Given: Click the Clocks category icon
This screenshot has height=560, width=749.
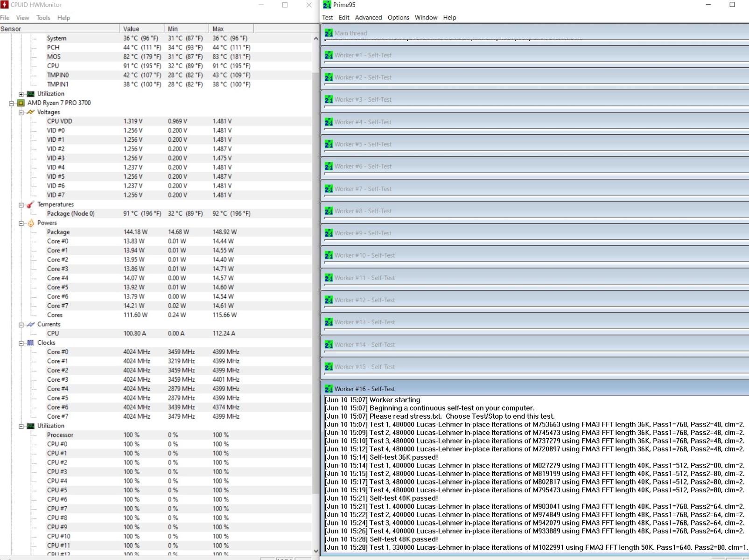Looking at the screenshot, I should pyautogui.click(x=31, y=343).
